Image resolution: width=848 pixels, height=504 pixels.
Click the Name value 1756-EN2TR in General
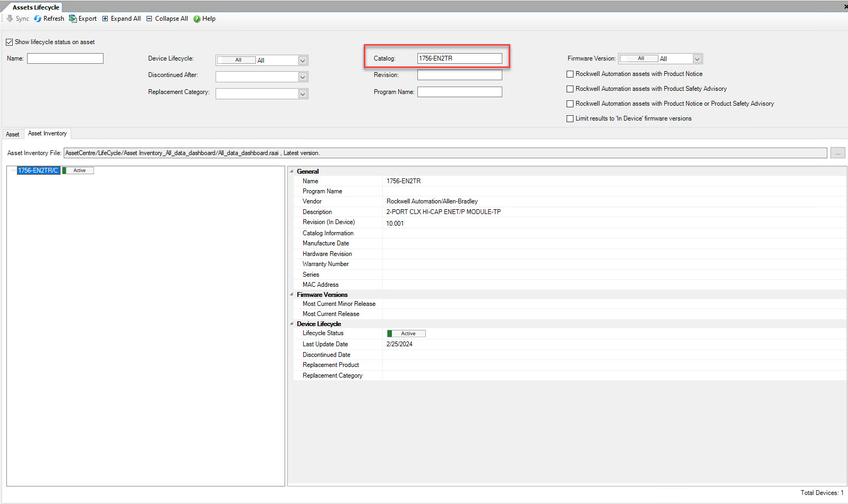click(404, 181)
